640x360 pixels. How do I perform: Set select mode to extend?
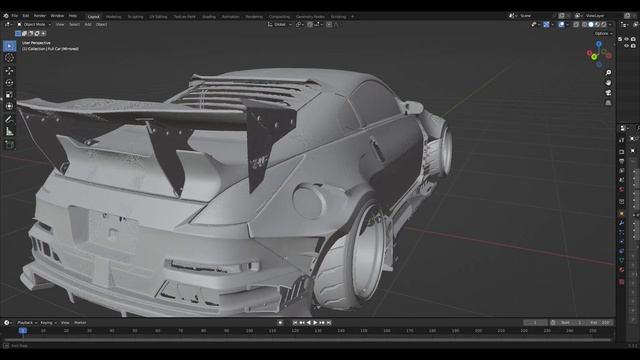point(24,33)
